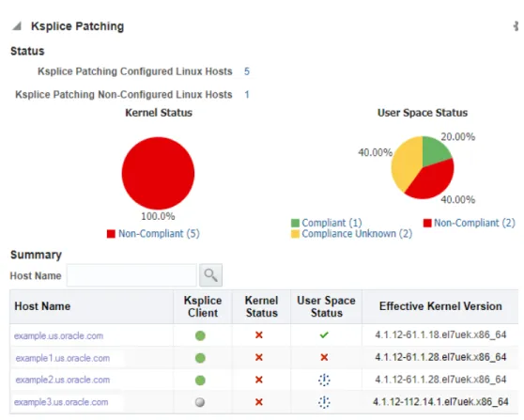Click green check user space status for example.us.oracle.com
The height and width of the screenshot is (420, 524).
click(324, 334)
